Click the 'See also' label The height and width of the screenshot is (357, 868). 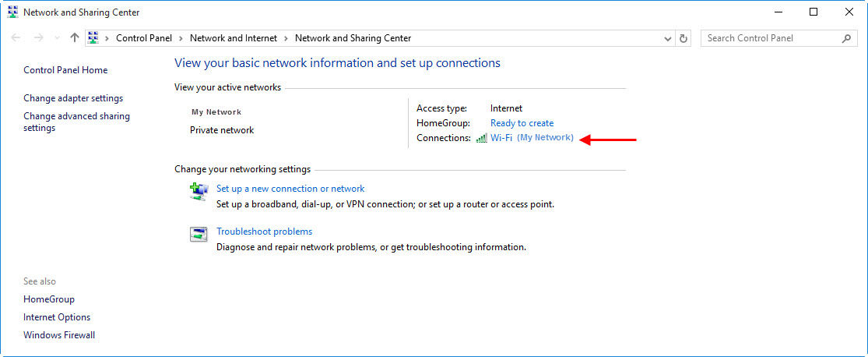click(39, 281)
